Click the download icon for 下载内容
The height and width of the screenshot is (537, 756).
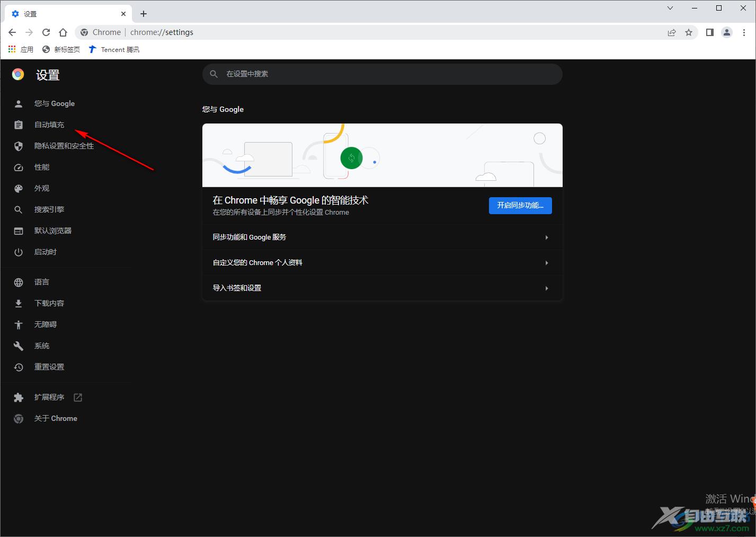[x=19, y=303]
